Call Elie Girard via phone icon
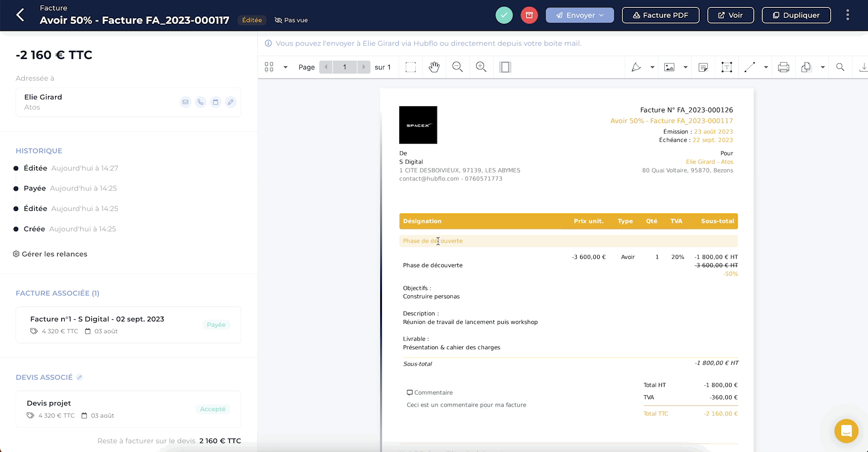 click(201, 102)
